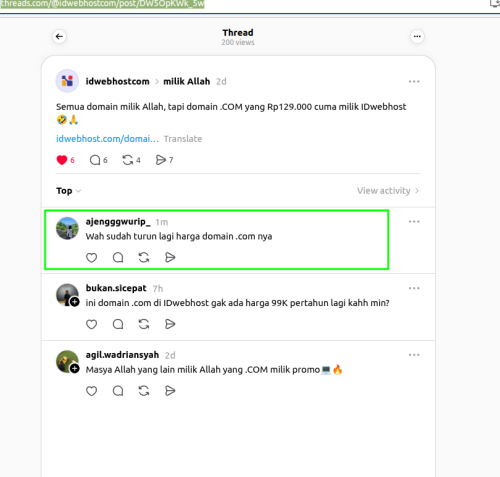Click comment text about harga 99K pertahun
The height and width of the screenshot is (477, 500).
[x=237, y=303]
